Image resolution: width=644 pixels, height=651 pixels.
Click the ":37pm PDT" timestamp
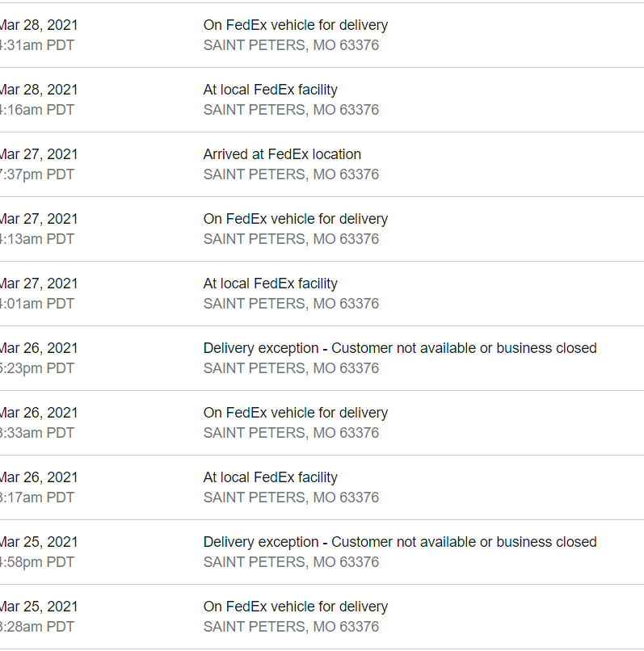[x=37, y=174]
